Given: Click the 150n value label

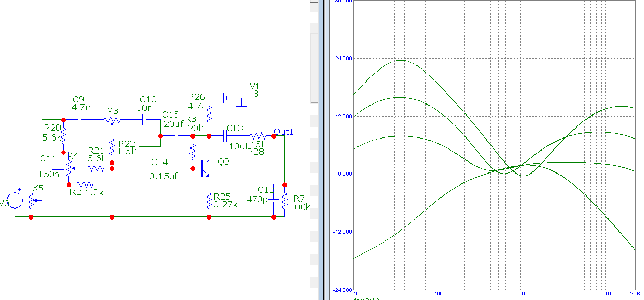Looking at the screenshot, I should (49, 174).
